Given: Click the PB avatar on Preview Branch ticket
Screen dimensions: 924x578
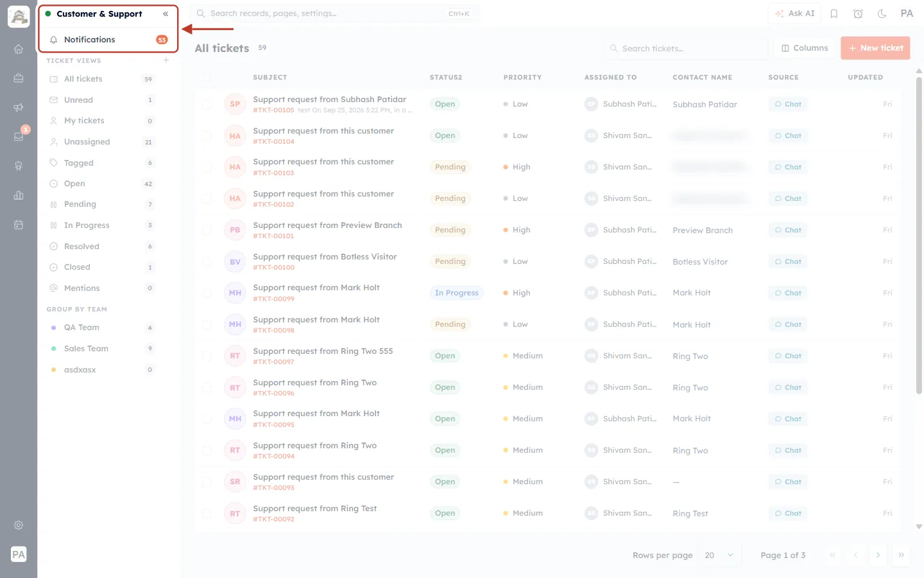Looking at the screenshot, I should point(235,230).
